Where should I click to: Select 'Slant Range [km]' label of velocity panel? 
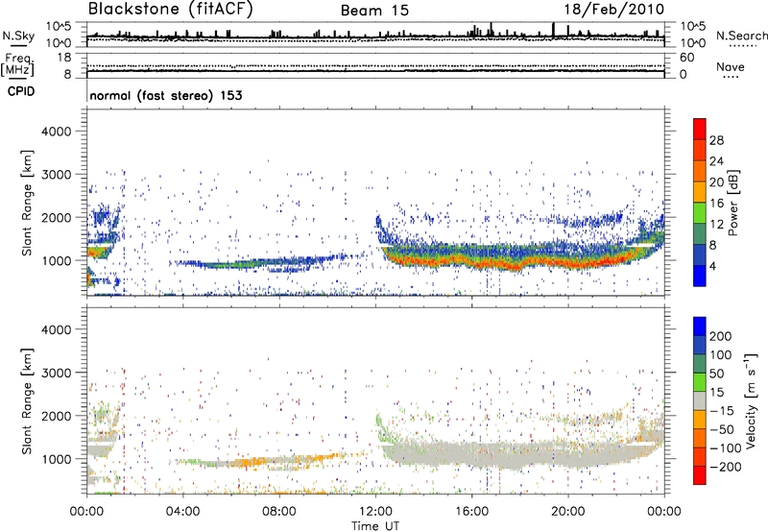[28, 401]
